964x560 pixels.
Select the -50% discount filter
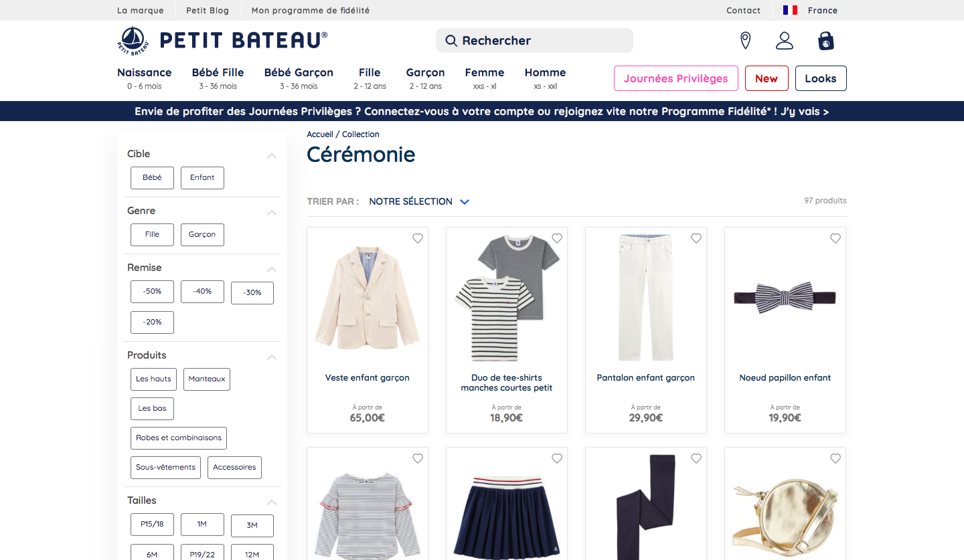152,292
